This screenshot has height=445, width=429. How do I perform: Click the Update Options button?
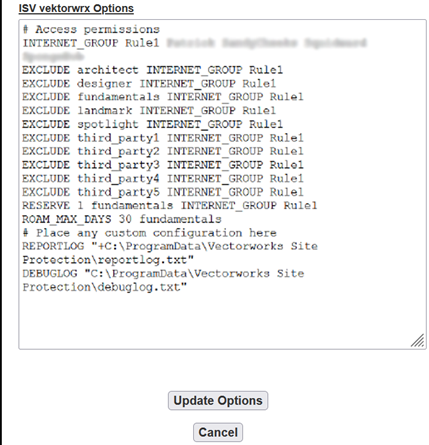tap(218, 400)
